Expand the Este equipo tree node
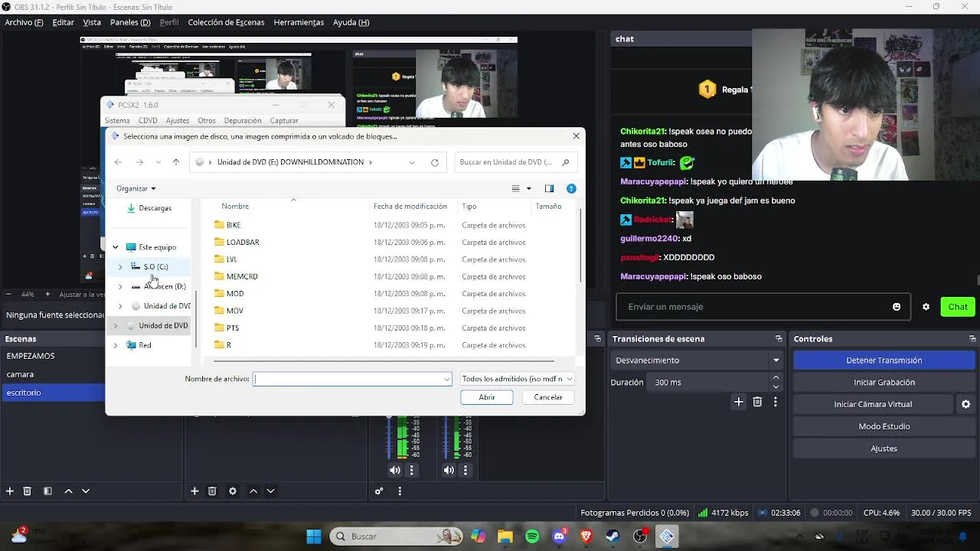 (x=116, y=247)
